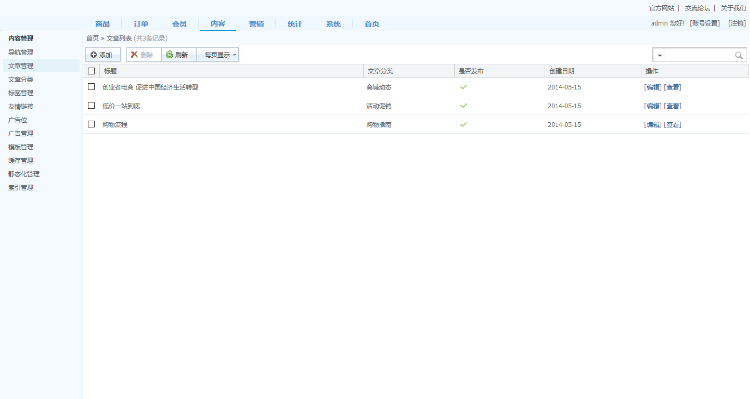Open the 每页显示 per-page dropdown
The width and height of the screenshot is (750, 399).
coord(218,55)
